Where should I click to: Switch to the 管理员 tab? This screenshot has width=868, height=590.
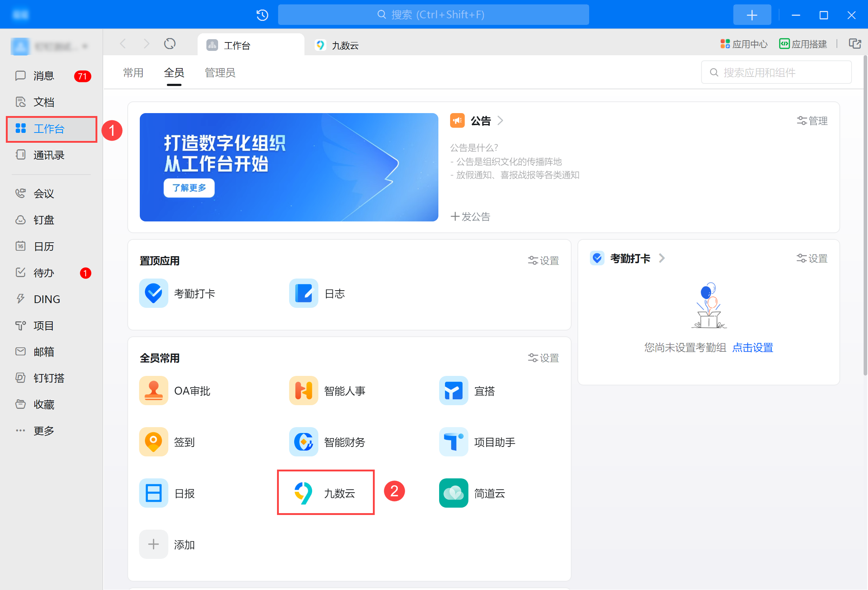click(220, 72)
